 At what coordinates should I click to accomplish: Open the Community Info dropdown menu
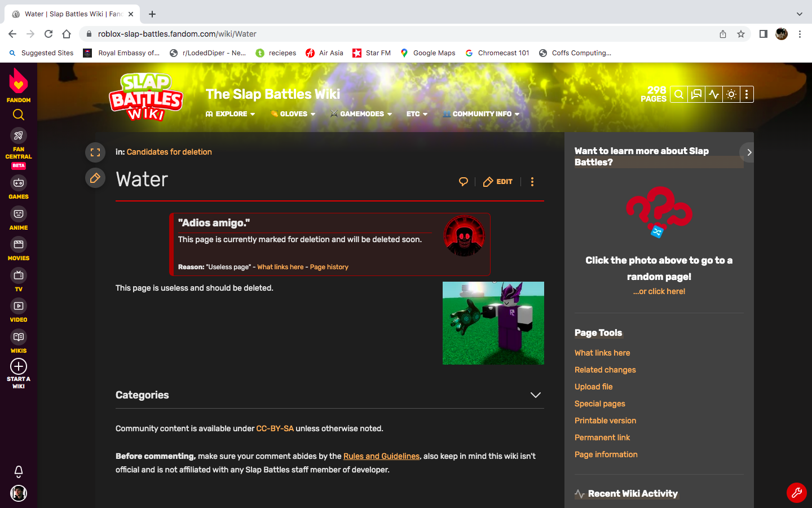[x=482, y=114]
